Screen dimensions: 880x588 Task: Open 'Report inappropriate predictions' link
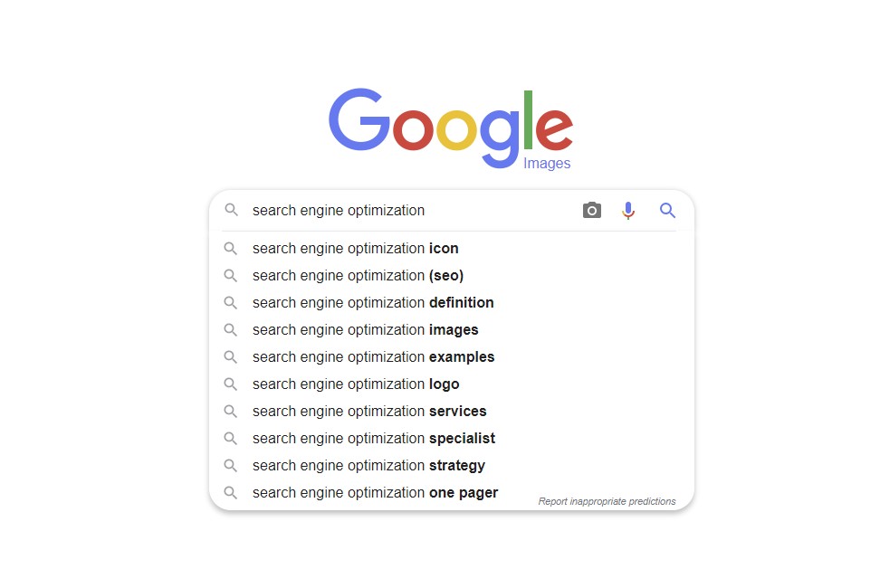607,501
